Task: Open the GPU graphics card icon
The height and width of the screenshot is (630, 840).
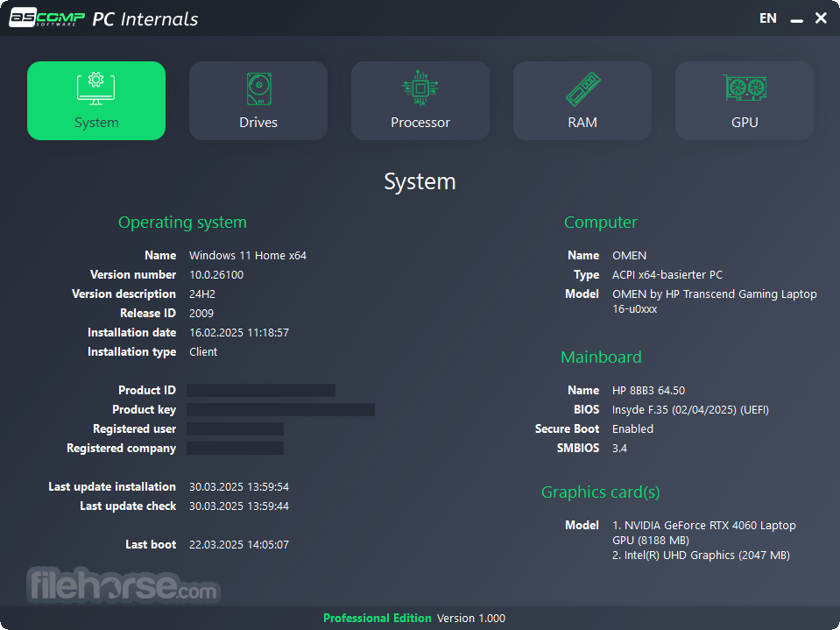Action: pos(745,88)
